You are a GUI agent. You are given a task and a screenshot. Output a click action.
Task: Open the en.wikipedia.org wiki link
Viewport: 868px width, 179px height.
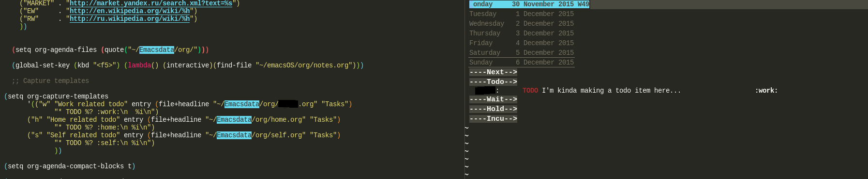point(130,11)
